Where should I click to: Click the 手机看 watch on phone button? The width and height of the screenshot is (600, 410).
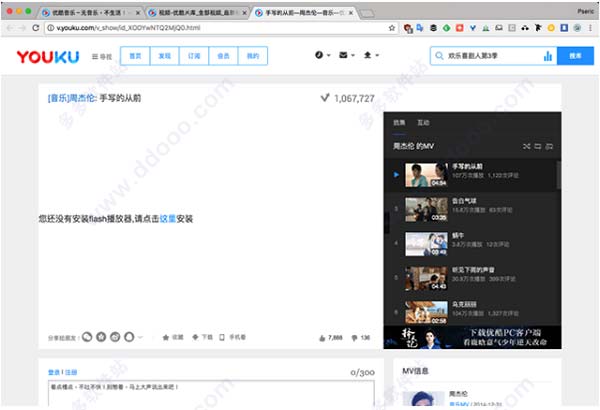232,337
